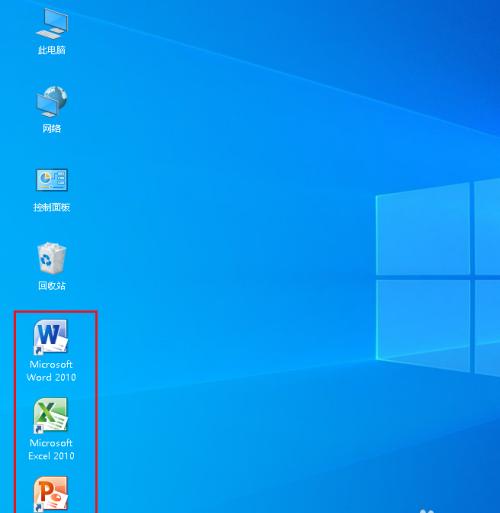Click the "Microsoft Excel 2010" label text
This screenshot has width=500, height=513.
51,449
